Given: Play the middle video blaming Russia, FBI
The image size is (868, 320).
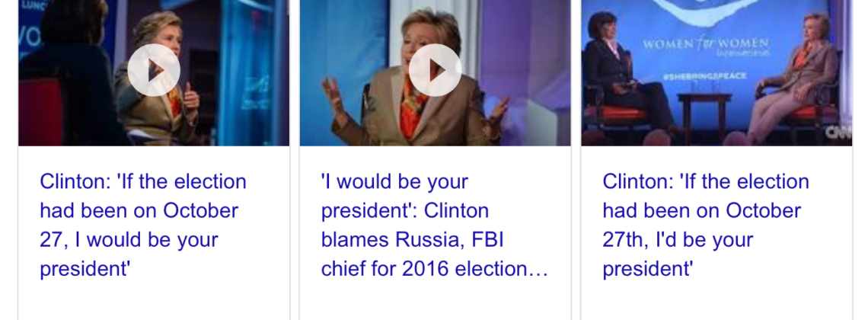Looking at the screenshot, I should [435, 70].
